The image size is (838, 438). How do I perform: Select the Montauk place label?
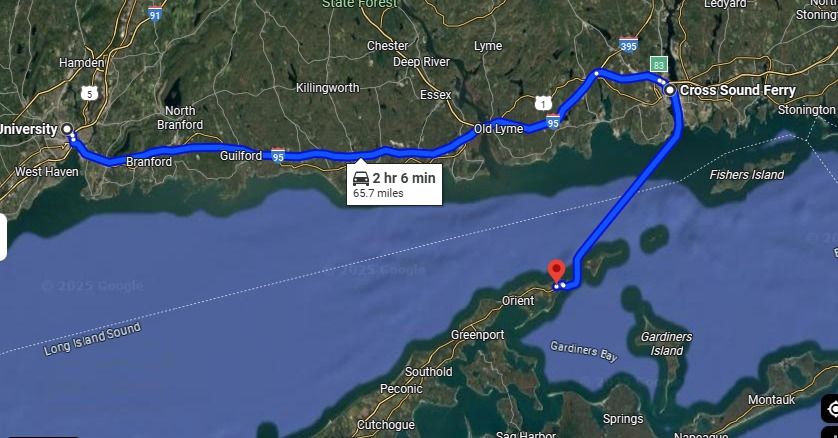tap(771, 400)
